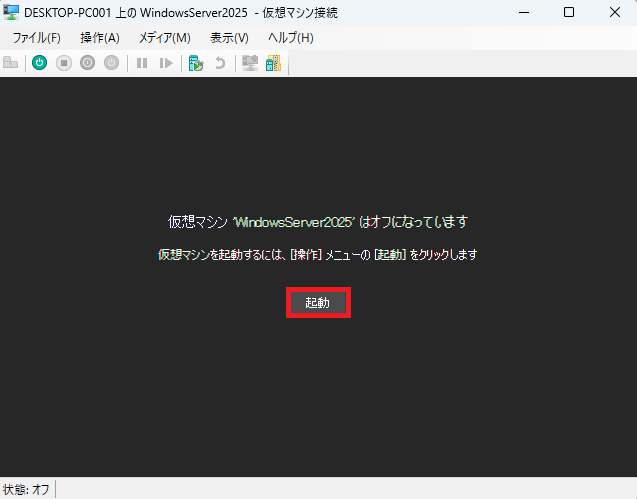Click the 'はオフになっています' message text

[x=414, y=222]
